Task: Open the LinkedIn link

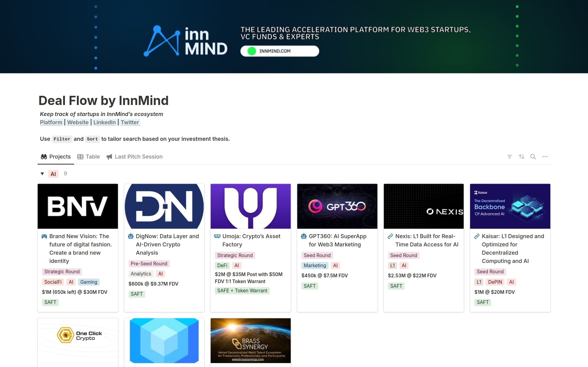Action: (x=104, y=122)
